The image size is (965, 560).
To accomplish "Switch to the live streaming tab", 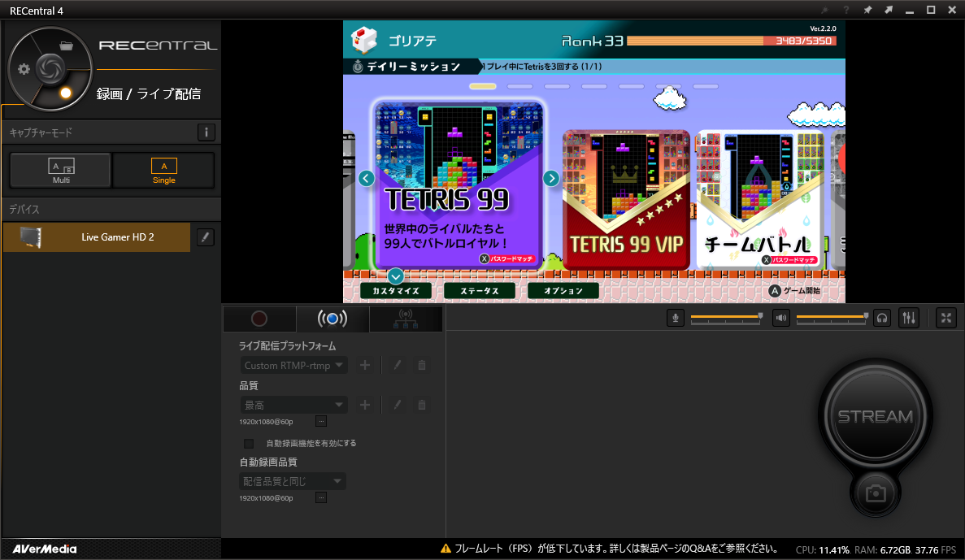I will click(x=333, y=319).
